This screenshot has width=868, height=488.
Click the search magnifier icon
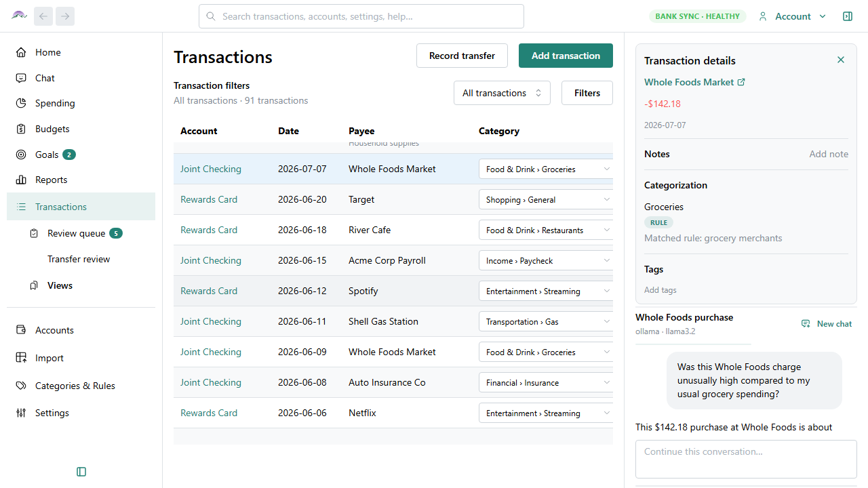click(x=211, y=16)
